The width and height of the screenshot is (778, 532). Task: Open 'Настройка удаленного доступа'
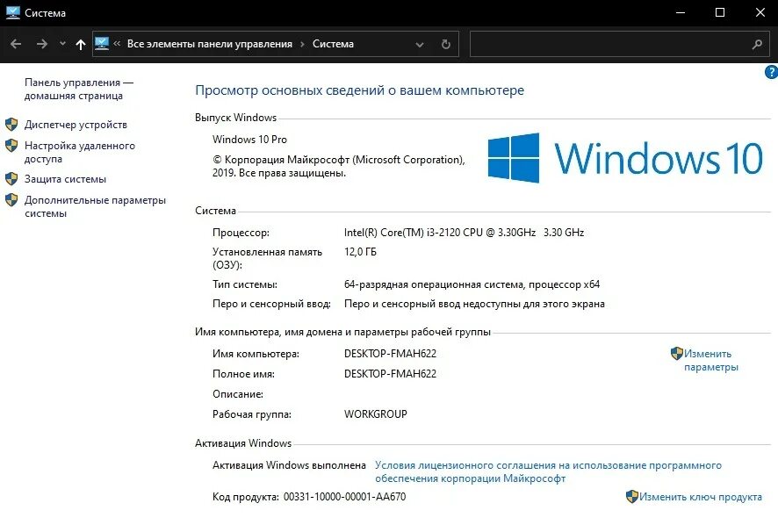click(79, 153)
